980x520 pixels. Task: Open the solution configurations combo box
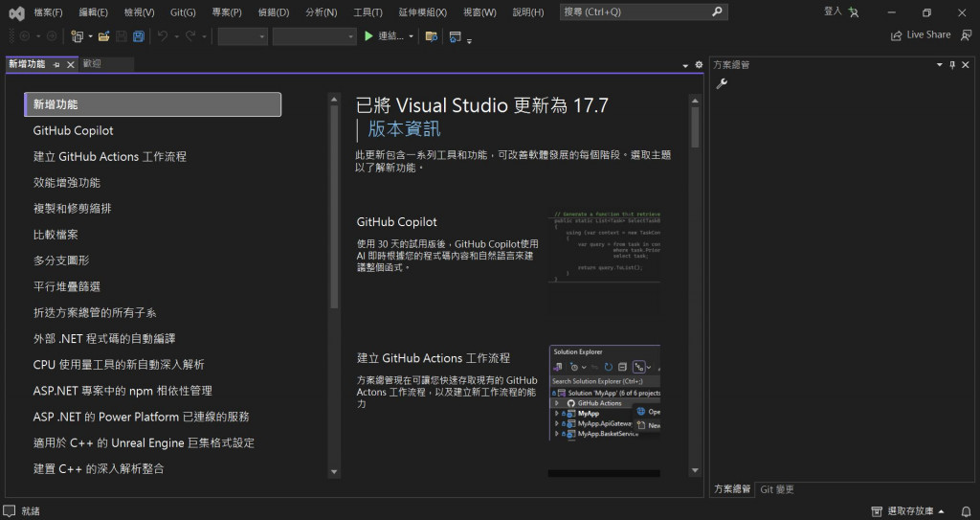click(242, 36)
